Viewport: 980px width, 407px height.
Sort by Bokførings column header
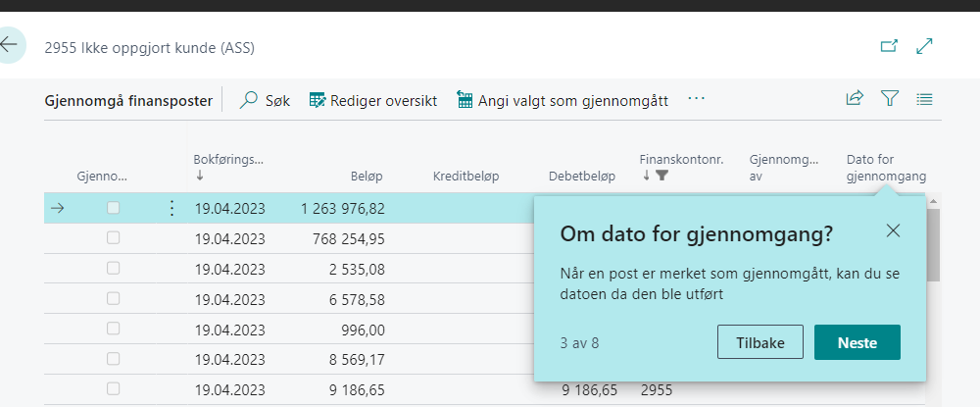coord(229,160)
